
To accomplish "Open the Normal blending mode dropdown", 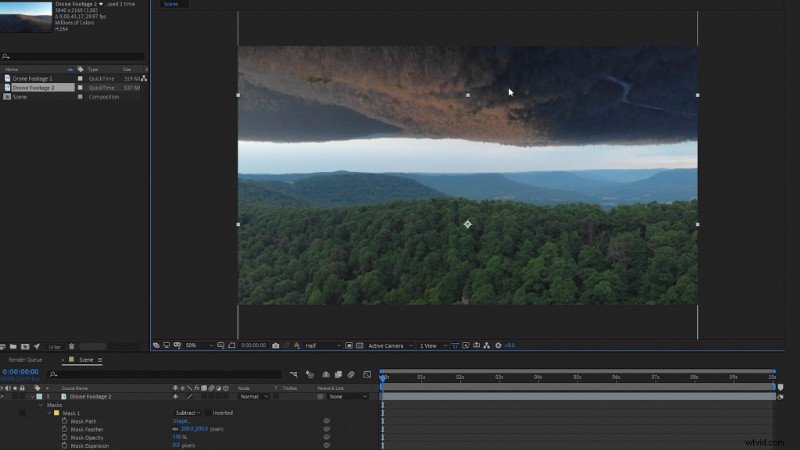I will click(254, 396).
